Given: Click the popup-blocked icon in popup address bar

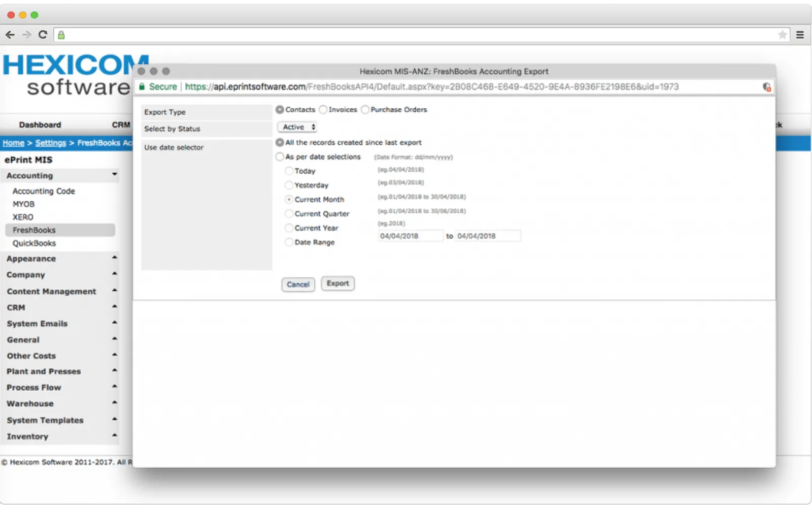Looking at the screenshot, I should coord(767,87).
